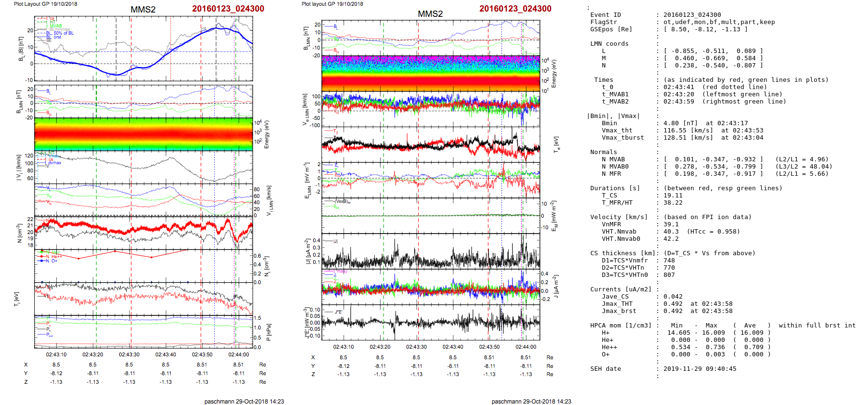Select the 02:44:00 tick label on right time axis
The image size is (868, 405).
click(525, 347)
